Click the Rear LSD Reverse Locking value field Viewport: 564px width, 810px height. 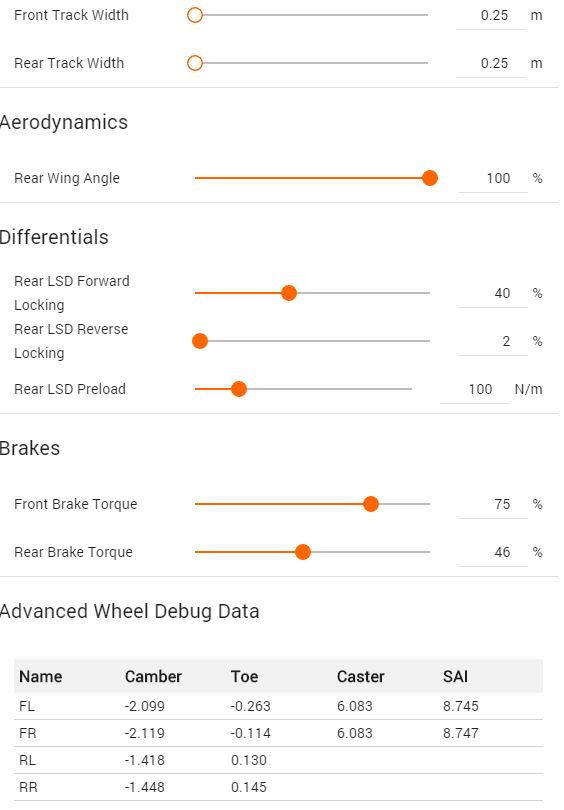493,341
